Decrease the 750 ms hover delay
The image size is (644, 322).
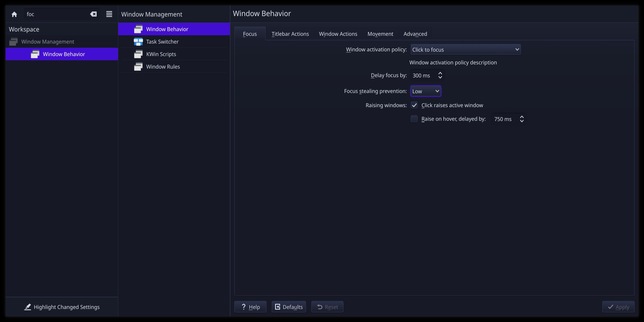pos(522,121)
